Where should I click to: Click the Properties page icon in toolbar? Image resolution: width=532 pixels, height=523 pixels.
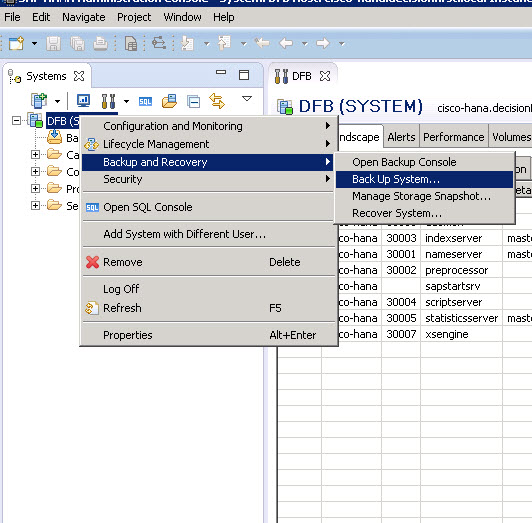(x=131, y=44)
